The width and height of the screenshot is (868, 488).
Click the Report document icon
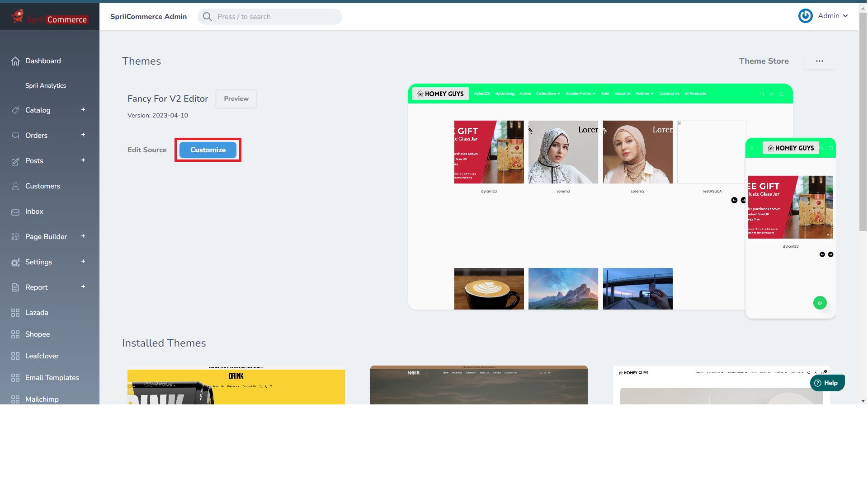15,287
